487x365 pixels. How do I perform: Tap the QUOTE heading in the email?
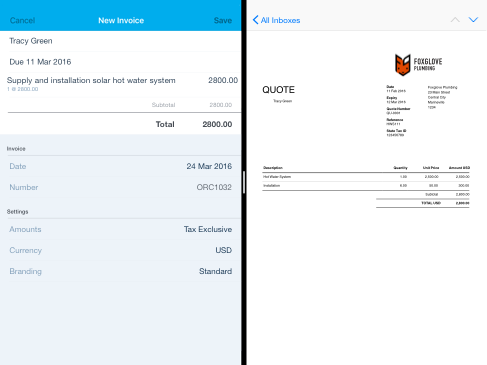[278, 90]
